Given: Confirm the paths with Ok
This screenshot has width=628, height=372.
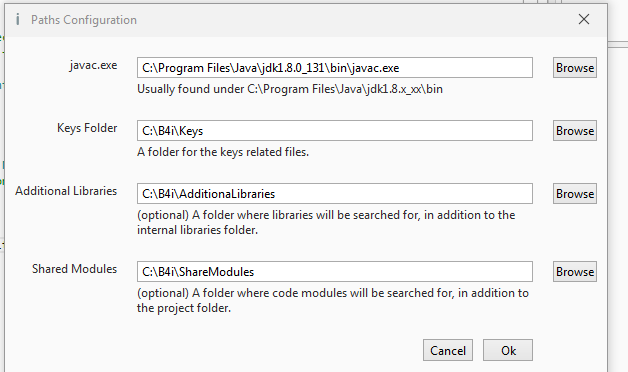Looking at the screenshot, I should 508,350.
